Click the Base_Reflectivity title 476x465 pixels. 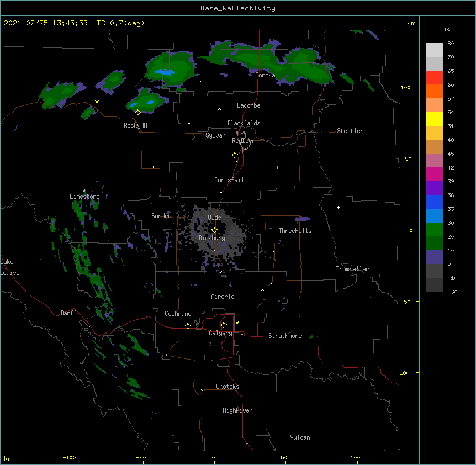point(238,8)
